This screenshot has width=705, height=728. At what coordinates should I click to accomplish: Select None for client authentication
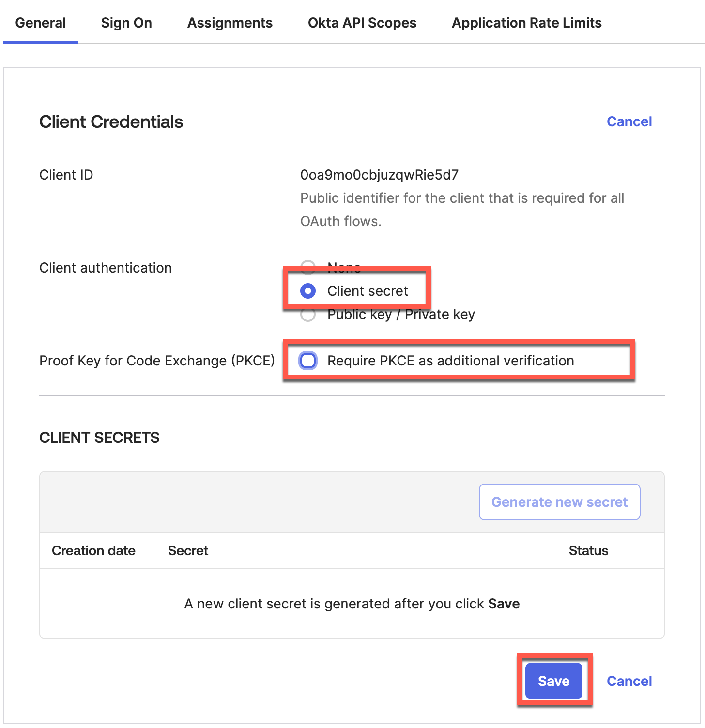point(308,266)
